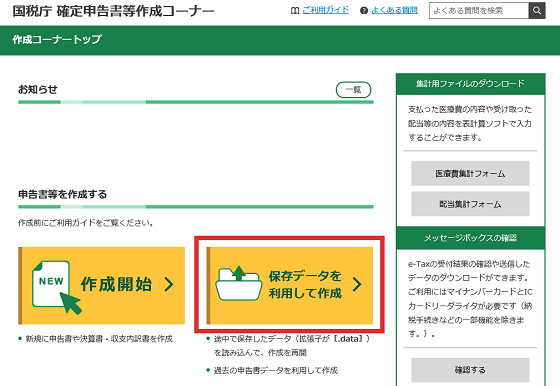The height and width of the screenshot is (386, 560).
Task: Open the ご利用ガイド link
Action: (x=325, y=10)
